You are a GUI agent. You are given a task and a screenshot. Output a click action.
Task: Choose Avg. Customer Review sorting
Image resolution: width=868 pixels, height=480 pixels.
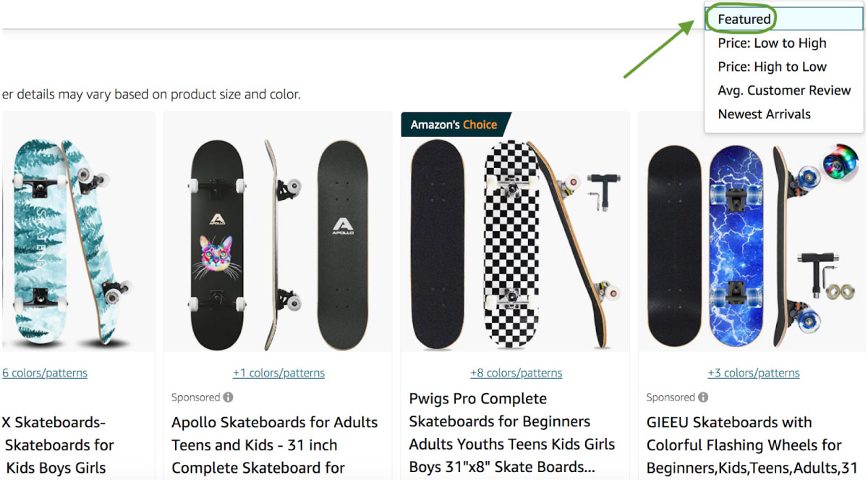click(x=784, y=90)
